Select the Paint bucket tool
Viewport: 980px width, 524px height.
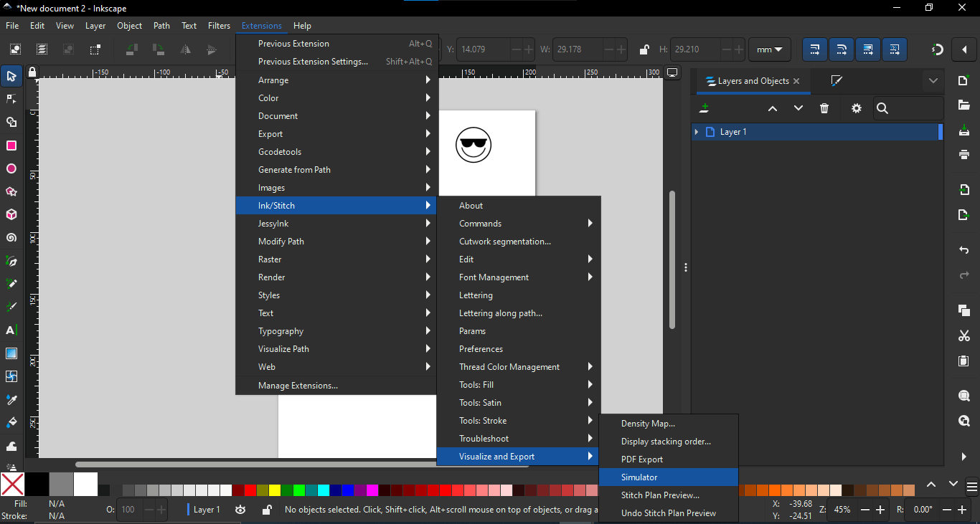[x=11, y=423]
